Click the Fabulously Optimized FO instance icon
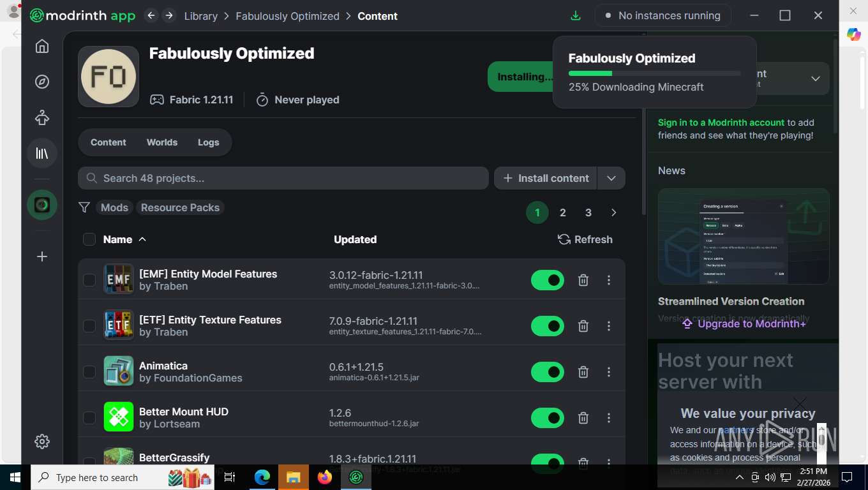 tap(108, 77)
